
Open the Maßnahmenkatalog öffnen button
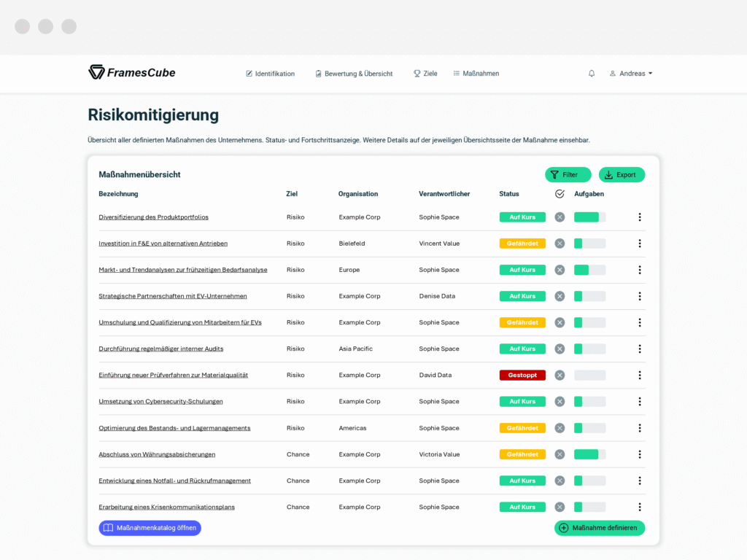pos(150,528)
